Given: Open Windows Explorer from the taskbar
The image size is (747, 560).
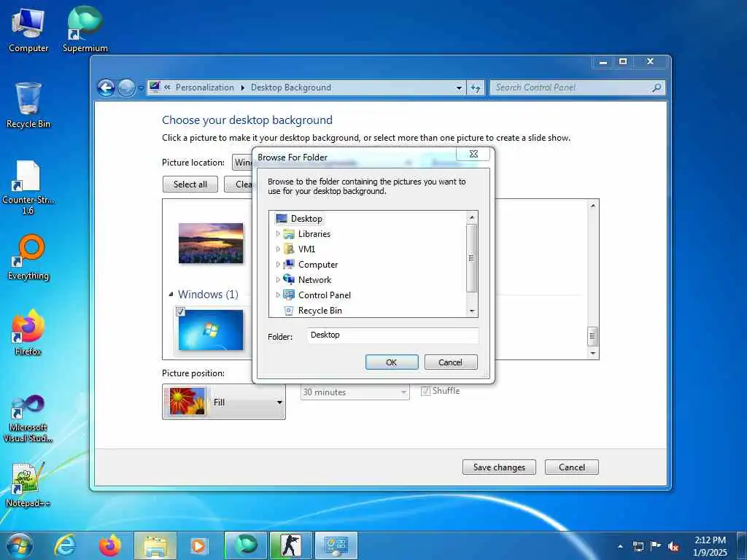Looking at the screenshot, I should pyautogui.click(x=155, y=545).
